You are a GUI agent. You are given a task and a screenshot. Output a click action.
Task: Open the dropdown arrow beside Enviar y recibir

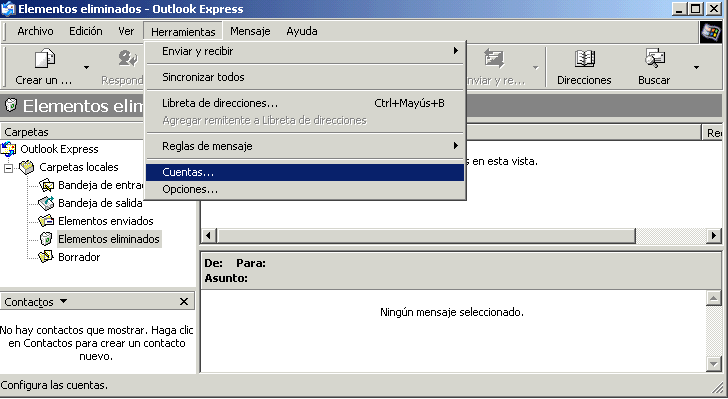click(x=535, y=68)
